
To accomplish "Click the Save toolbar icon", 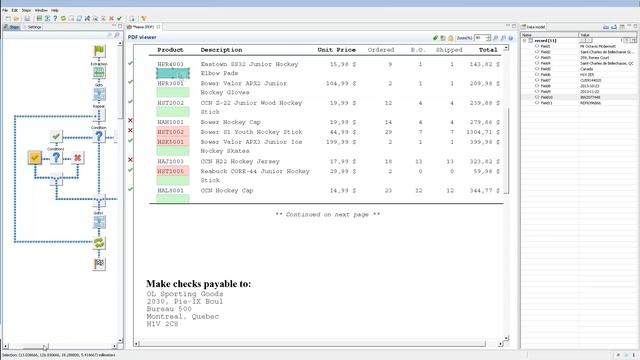I will pos(27,18).
